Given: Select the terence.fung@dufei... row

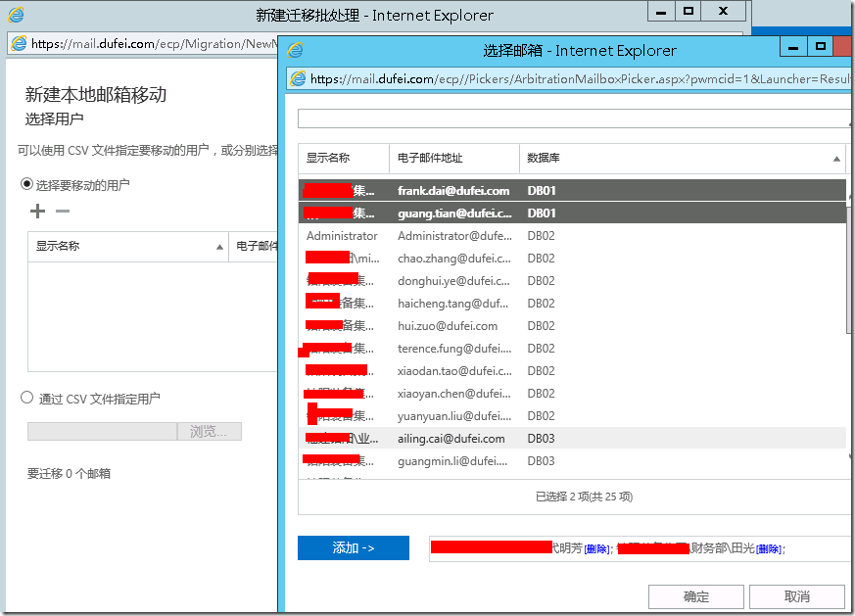Looking at the screenshot, I should pos(572,349).
